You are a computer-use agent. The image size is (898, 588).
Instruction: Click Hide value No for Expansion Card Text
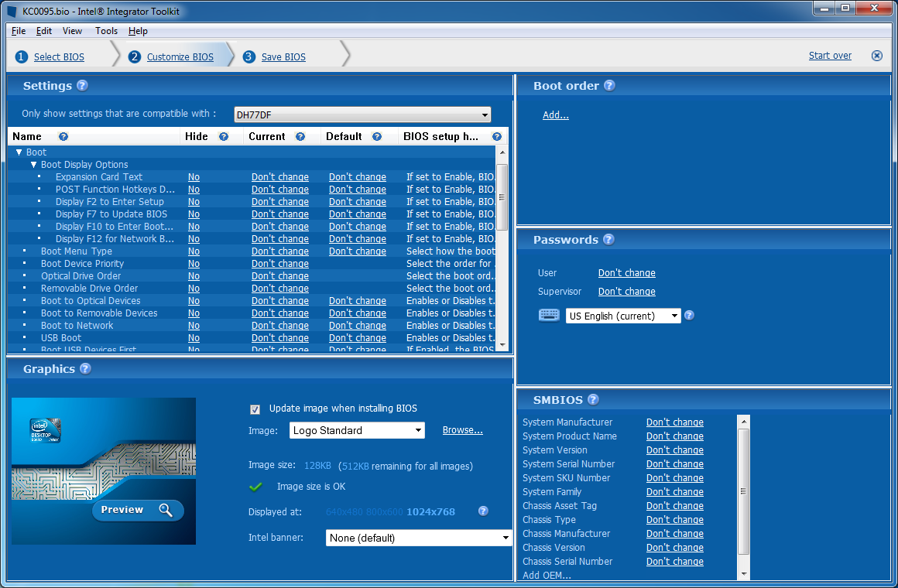[194, 177]
